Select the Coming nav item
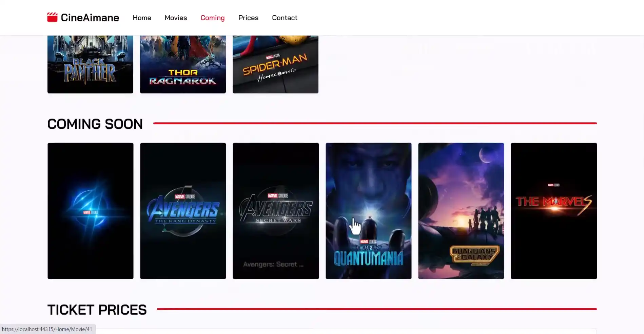 click(x=212, y=18)
